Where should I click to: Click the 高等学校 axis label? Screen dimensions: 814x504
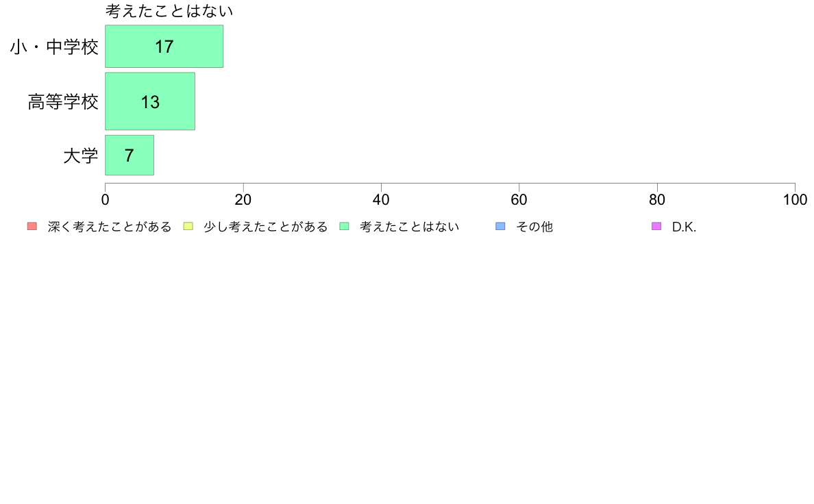click(63, 102)
